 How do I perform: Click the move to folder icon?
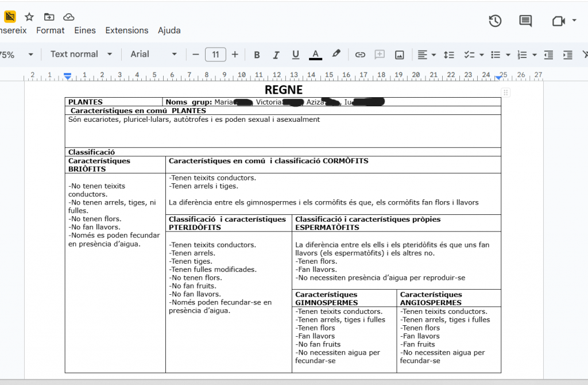(49, 17)
